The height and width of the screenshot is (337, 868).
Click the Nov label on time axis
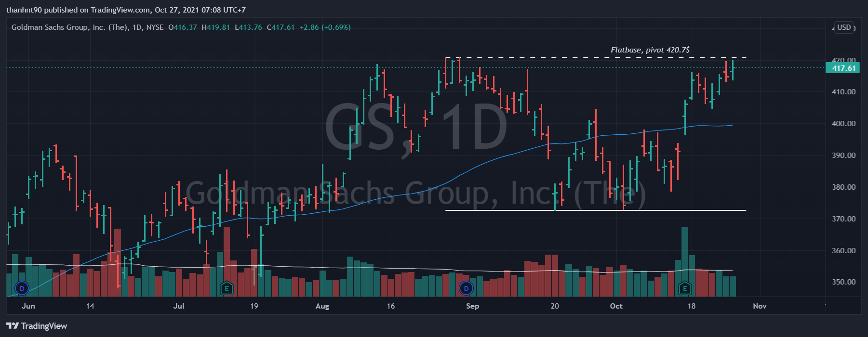tap(760, 306)
